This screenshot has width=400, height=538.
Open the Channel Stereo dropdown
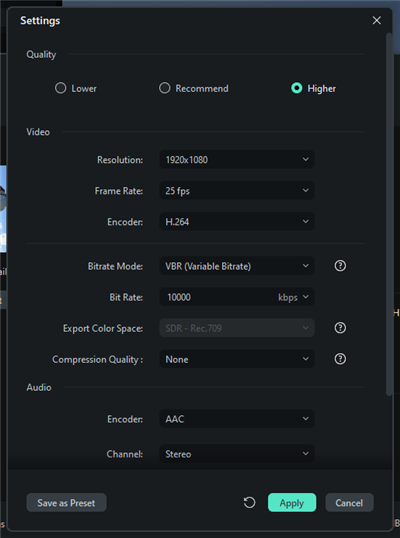[237, 454]
